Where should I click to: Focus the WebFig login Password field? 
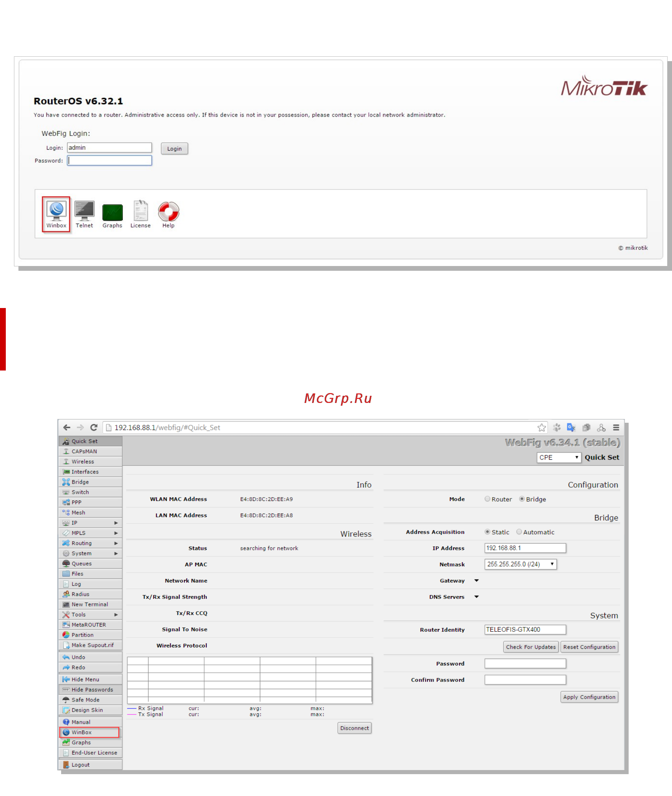click(109, 160)
